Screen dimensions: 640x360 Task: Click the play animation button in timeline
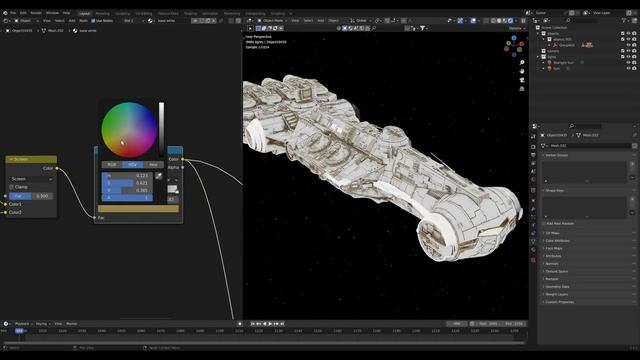point(270,324)
